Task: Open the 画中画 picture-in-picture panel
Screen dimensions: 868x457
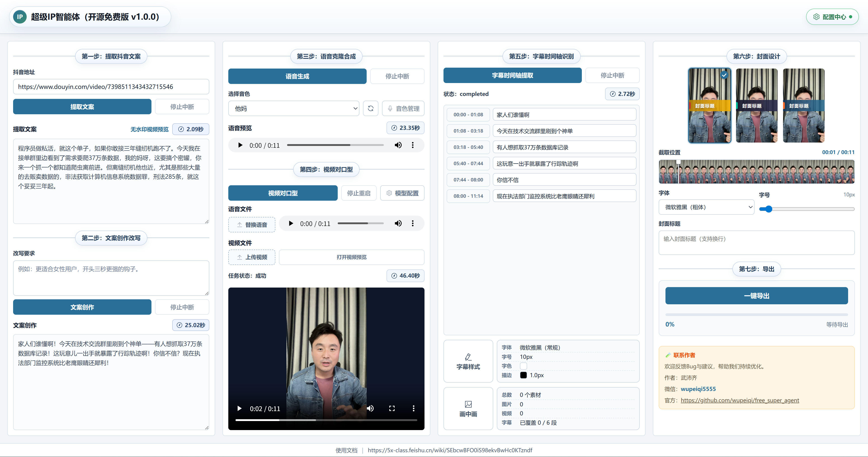Action: [468, 408]
